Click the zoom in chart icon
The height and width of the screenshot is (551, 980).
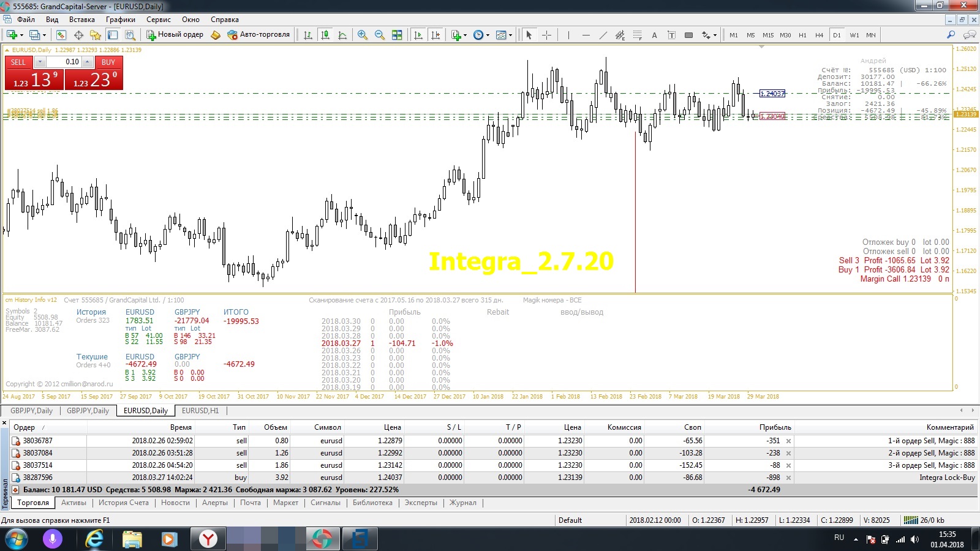pos(363,35)
